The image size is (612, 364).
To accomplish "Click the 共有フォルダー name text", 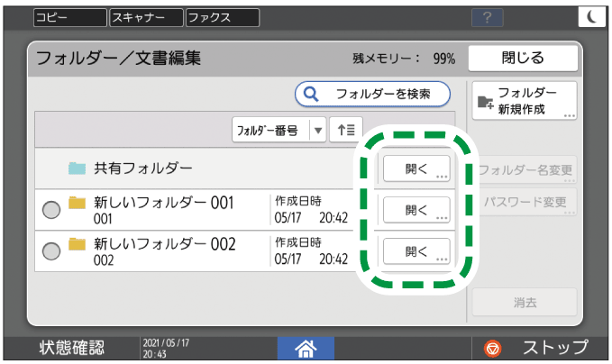I will (143, 168).
